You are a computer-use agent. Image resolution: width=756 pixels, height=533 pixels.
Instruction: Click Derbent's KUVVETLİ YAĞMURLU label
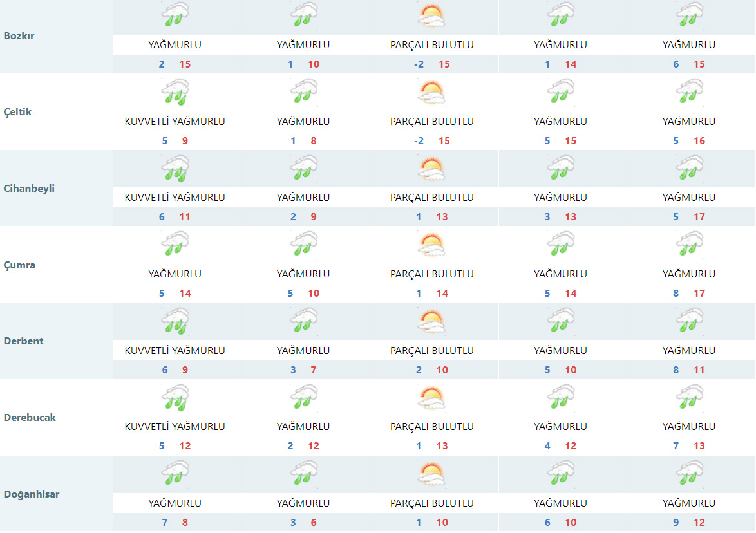coord(175,351)
